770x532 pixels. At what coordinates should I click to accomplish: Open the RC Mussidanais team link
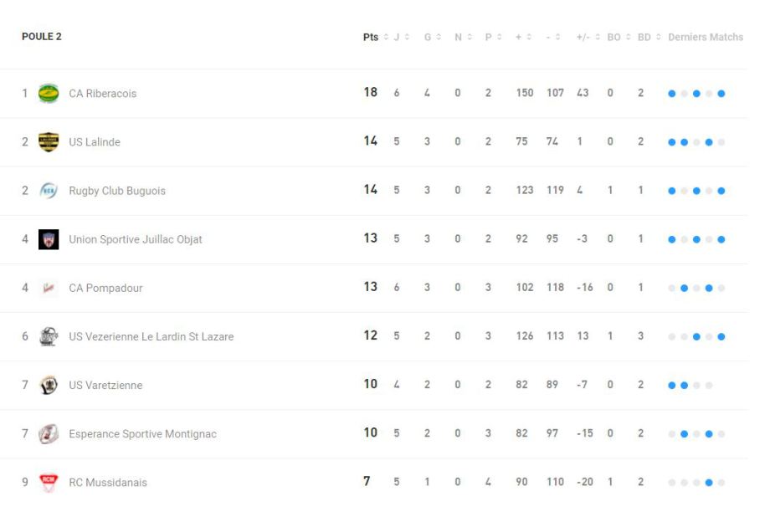tap(108, 483)
